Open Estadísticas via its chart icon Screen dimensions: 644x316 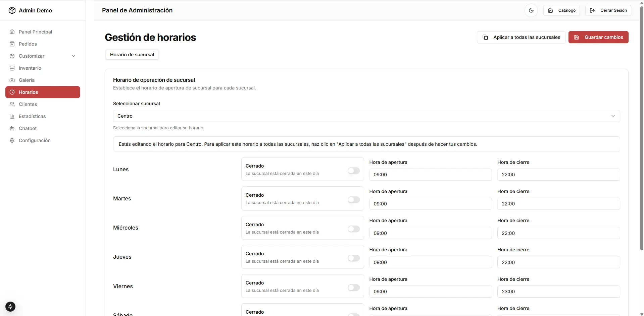click(12, 116)
